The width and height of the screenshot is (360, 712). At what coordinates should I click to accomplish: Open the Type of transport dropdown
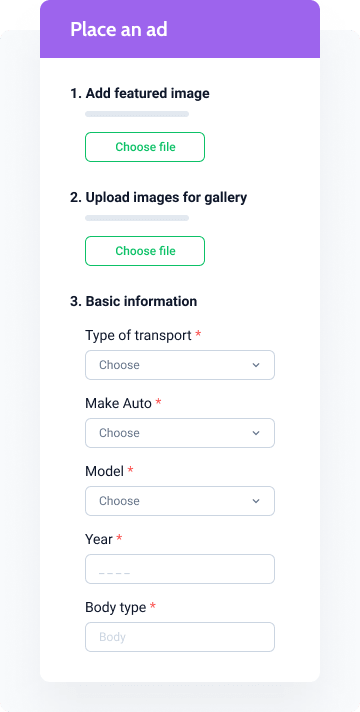click(180, 365)
